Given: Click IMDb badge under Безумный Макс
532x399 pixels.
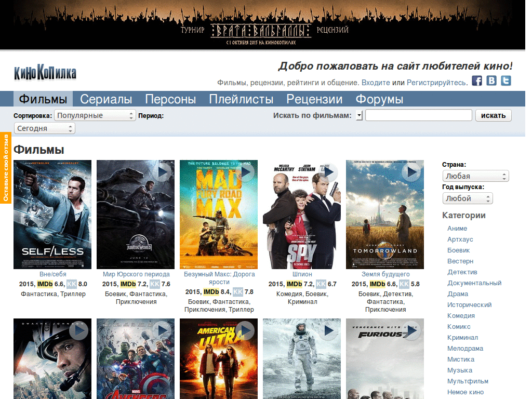Looking at the screenshot, I should pos(211,292).
